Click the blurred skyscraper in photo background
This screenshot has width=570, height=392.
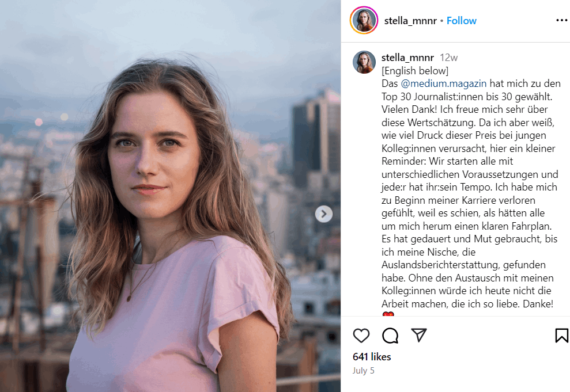point(314,138)
